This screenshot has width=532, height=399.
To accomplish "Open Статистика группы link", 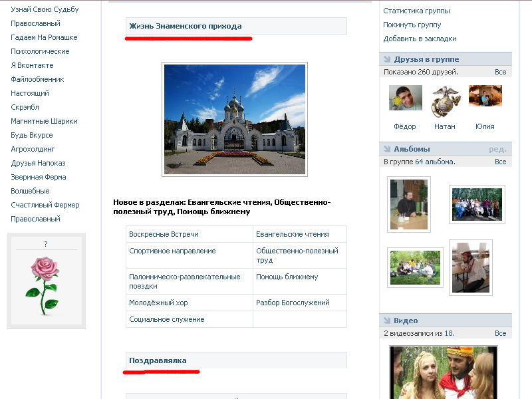I will (x=416, y=11).
